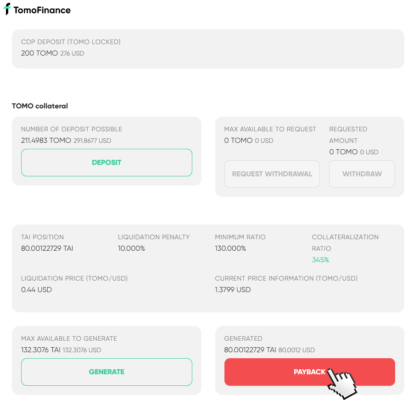Click the GENERATE button
Screen dimensions: 408x400
(x=107, y=372)
